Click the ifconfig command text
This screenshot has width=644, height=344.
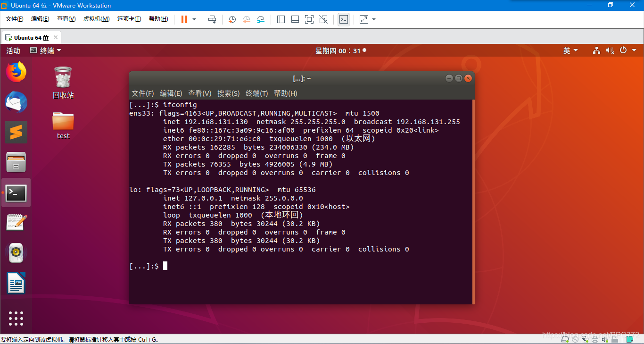click(x=180, y=105)
